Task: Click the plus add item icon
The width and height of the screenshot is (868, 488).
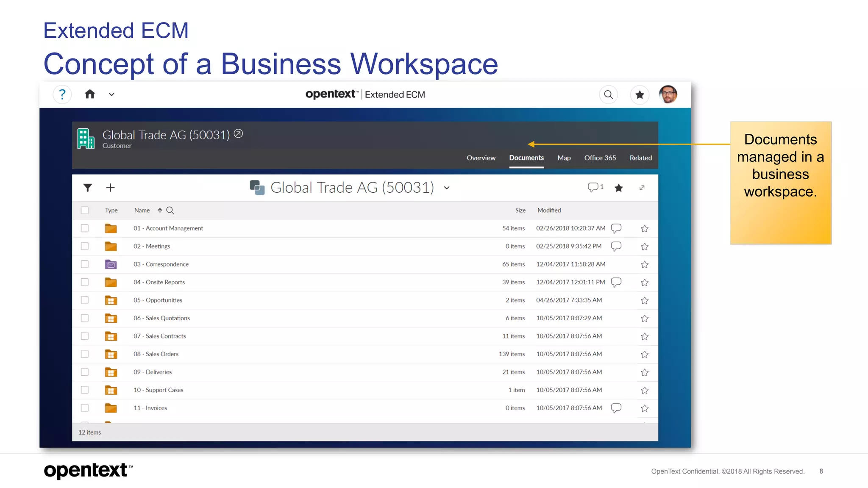Action: click(110, 188)
